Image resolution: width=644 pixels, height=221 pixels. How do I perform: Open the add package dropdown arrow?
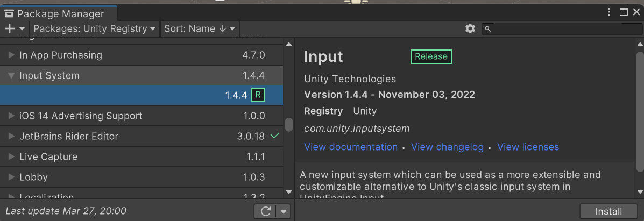click(22, 28)
